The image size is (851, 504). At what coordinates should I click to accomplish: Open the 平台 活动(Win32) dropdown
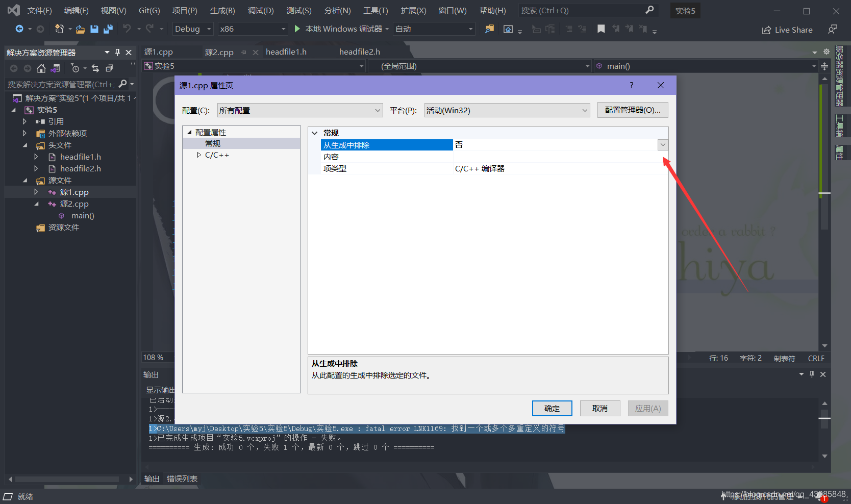tap(507, 110)
